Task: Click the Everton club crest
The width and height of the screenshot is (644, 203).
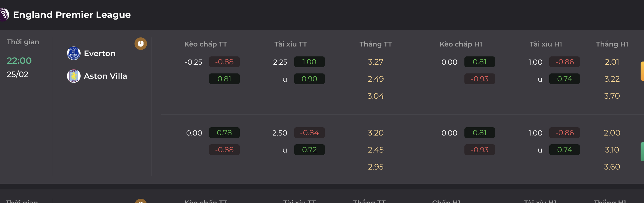Action: 74,53
